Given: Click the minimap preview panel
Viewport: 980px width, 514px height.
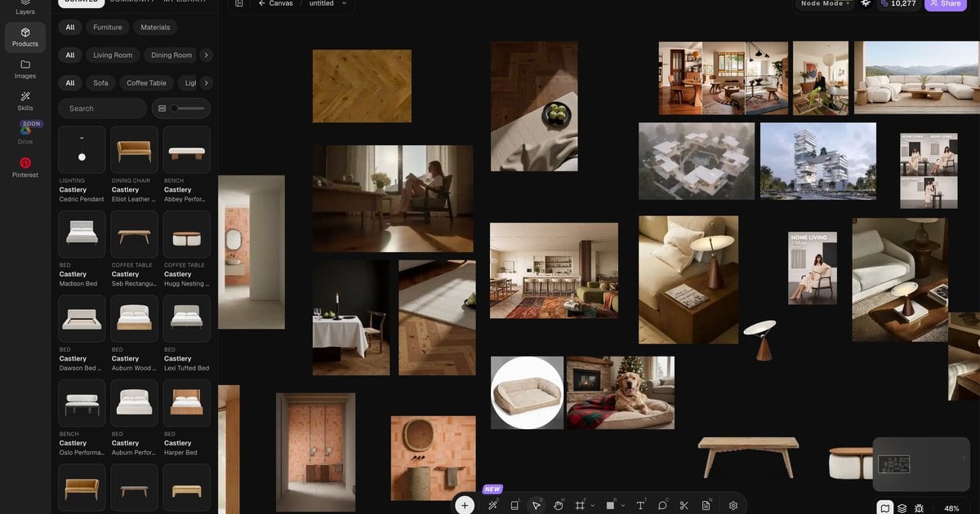Looking at the screenshot, I should [x=921, y=466].
